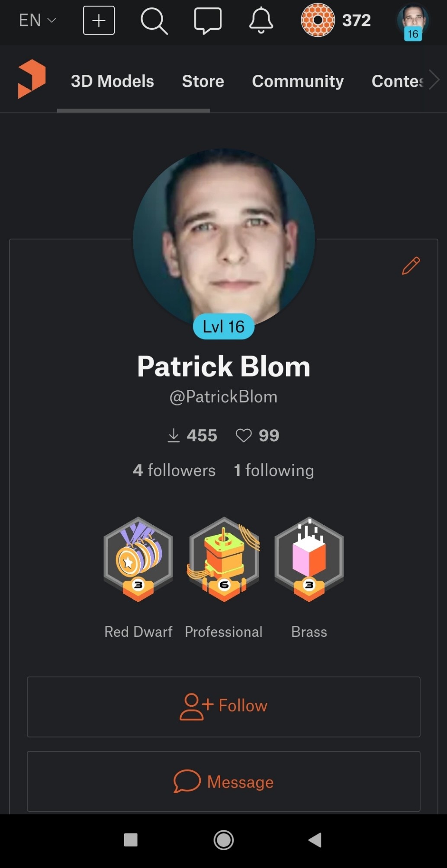Tap the plus upload model icon
Image resolution: width=447 pixels, height=868 pixels.
coord(99,20)
